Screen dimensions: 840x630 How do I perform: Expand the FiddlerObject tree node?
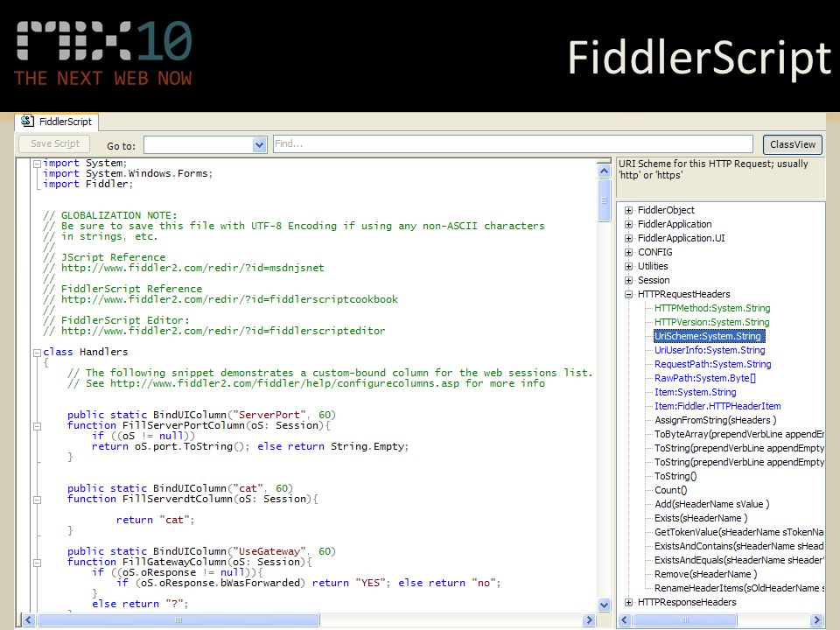(x=628, y=211)
